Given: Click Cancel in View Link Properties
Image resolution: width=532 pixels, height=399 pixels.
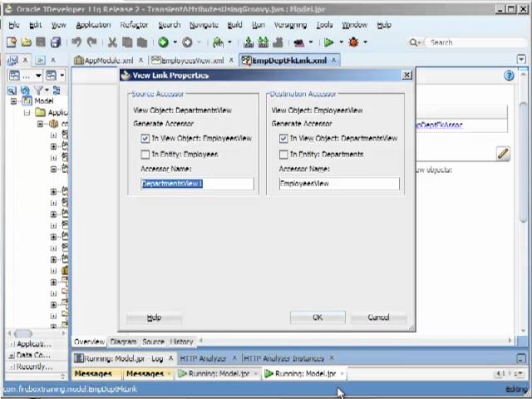Looking at the screenshot, I should tap(378, 318).
